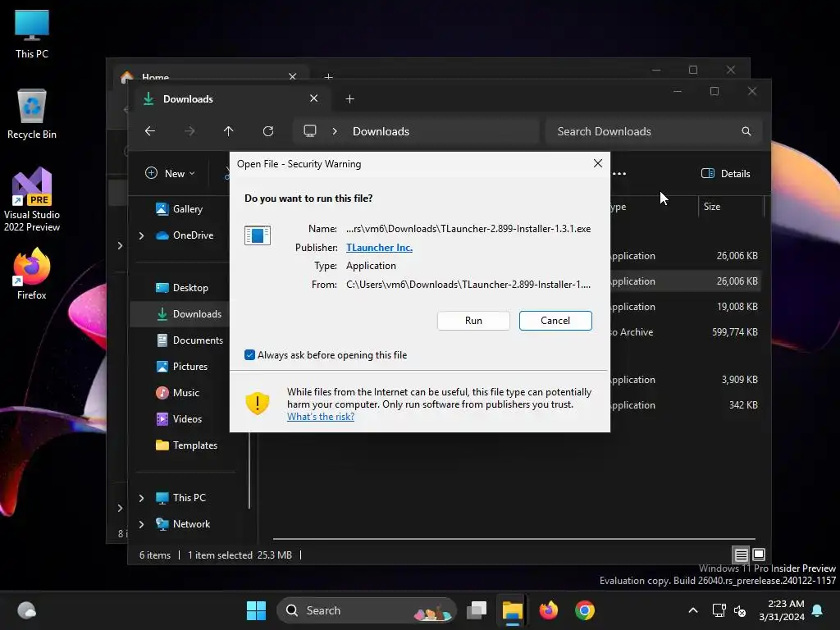
Task: Expand the This PC tree node
Action: pos(141,498)
